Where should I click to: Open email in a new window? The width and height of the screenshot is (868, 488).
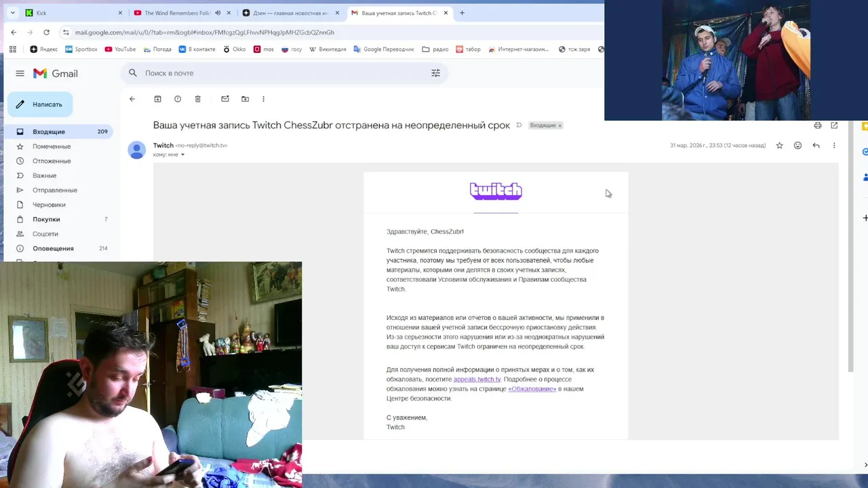(834, 125)
